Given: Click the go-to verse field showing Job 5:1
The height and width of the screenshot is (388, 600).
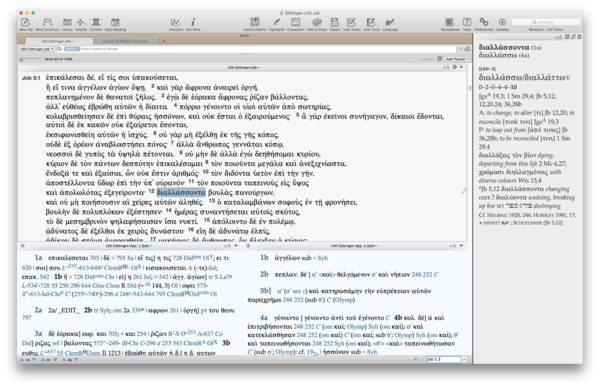Looking at the screenshot, I should pos(443,359).
